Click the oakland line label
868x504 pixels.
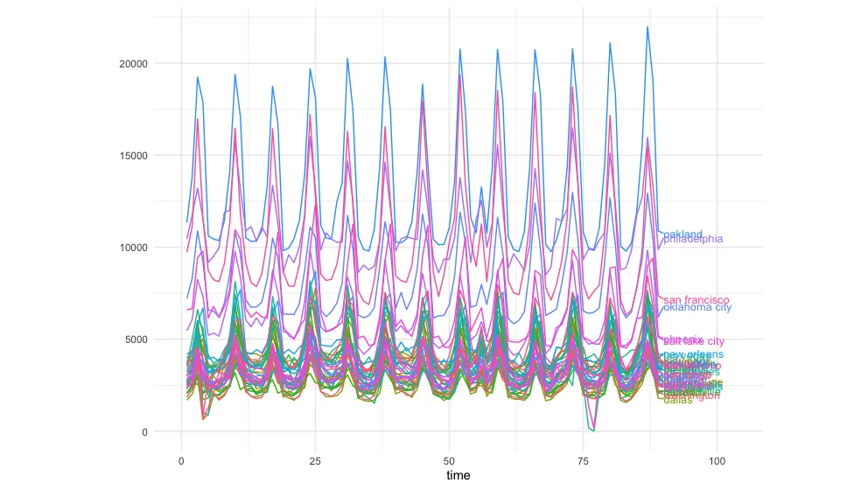(x=682, y=234)
